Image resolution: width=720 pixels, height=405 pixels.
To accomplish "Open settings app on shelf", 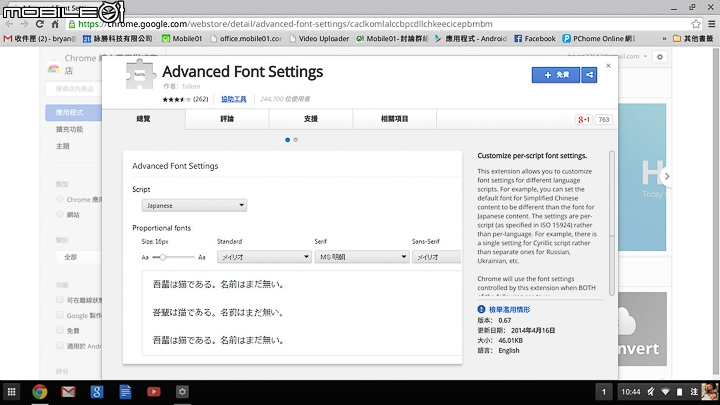I will click(x=182, y=392).
